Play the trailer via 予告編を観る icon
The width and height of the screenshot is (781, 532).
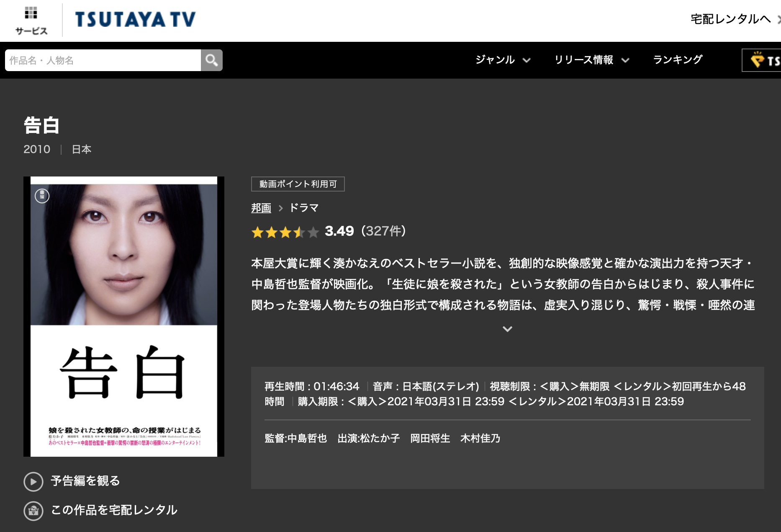tap(33, 481)
